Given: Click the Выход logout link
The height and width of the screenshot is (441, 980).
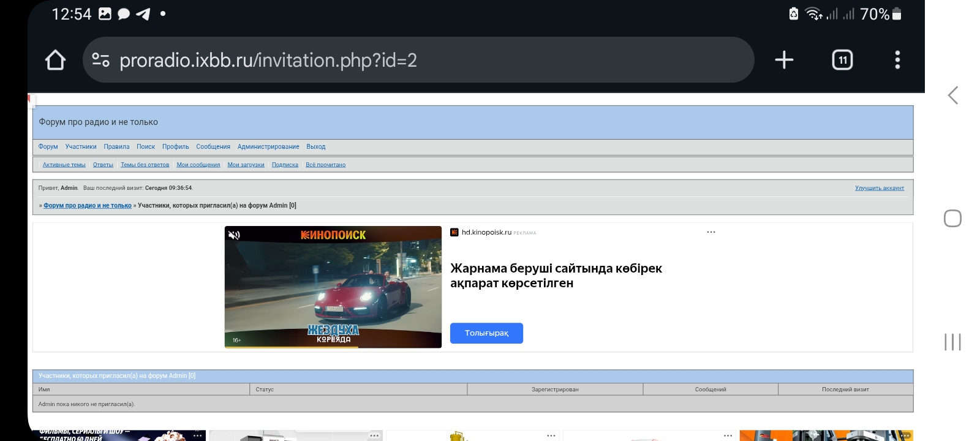Looking at the screenshot, I should [x=315, y=147].
